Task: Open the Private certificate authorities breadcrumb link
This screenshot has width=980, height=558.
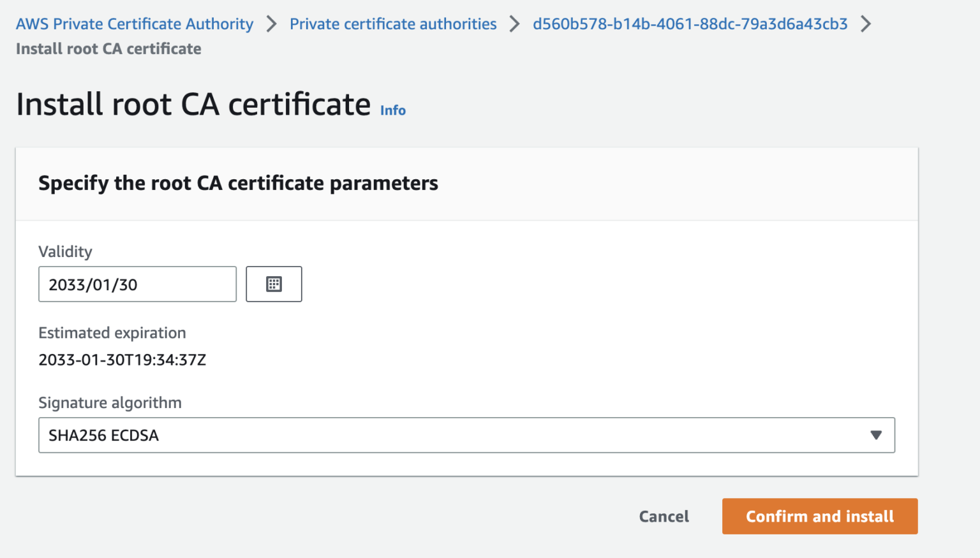Action: pos(393,24)
